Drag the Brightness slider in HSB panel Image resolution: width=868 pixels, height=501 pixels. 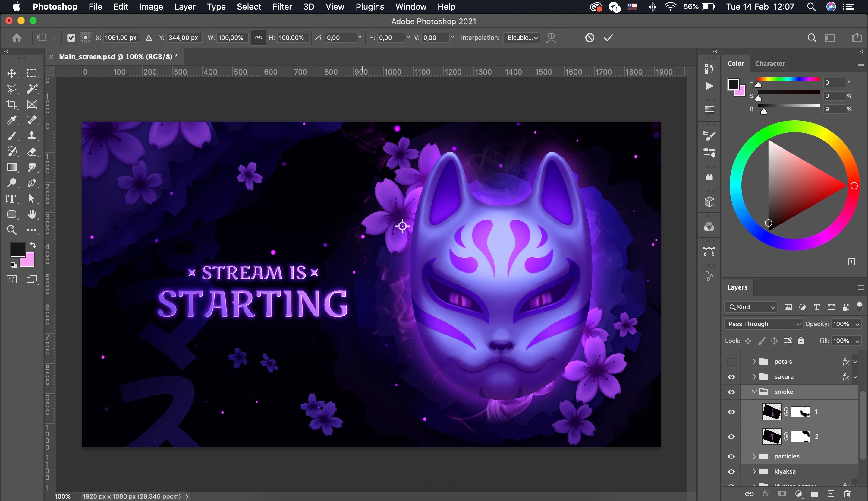click(x=764, y=111)
